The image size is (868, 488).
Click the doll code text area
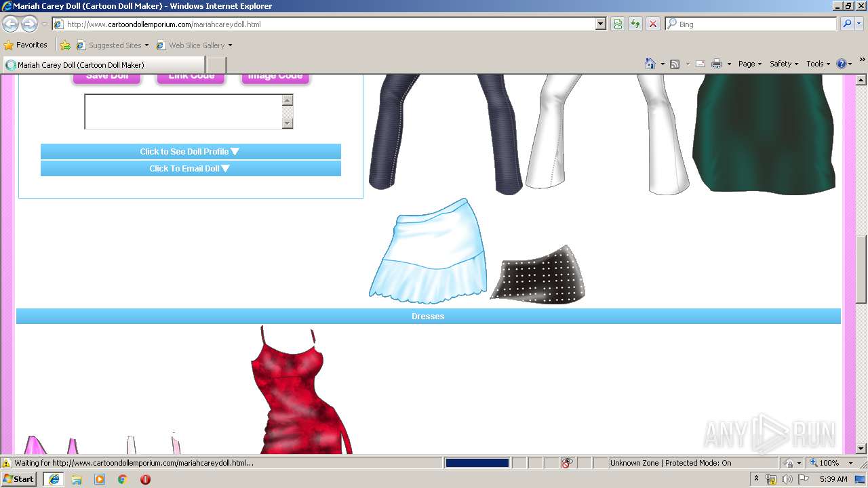pos(183,111)
